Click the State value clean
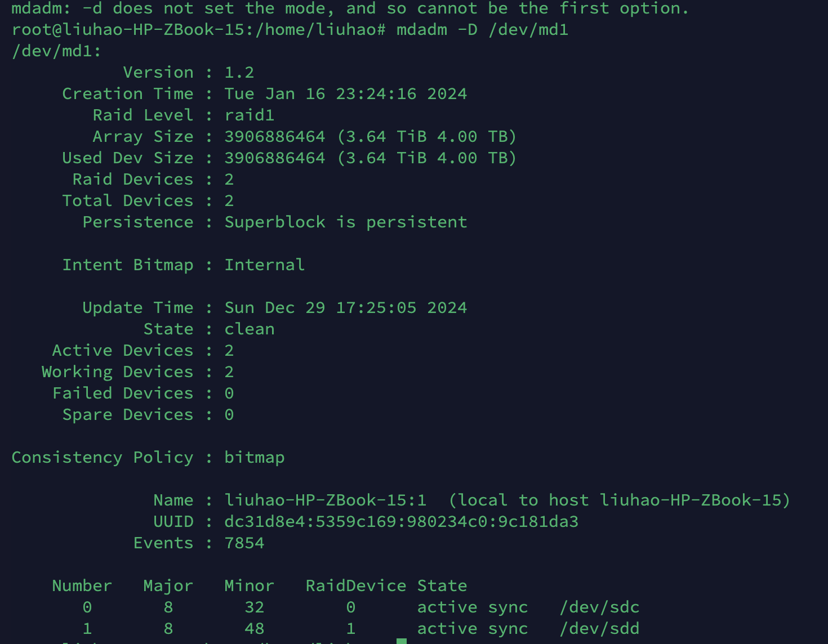This screenshot has height=644, width=828. (249, 329)
